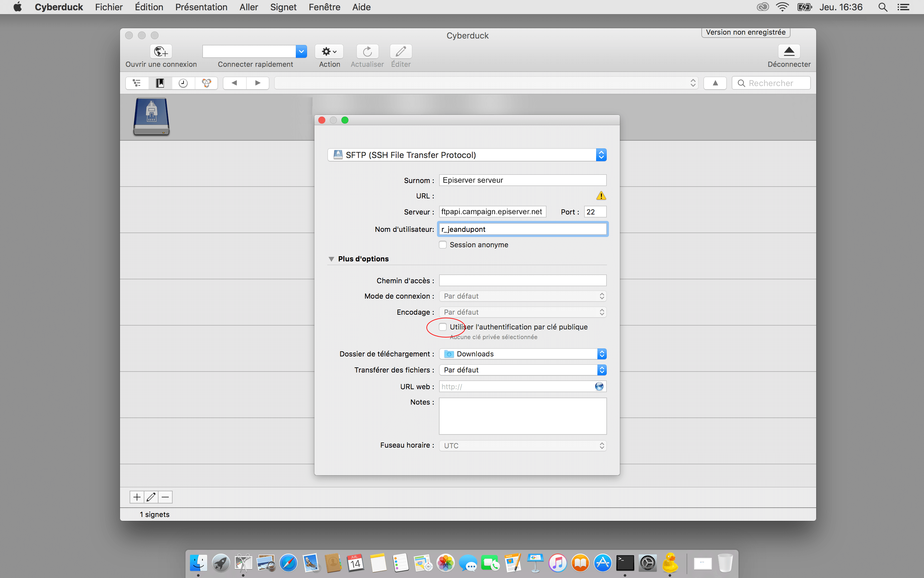Open the Présentation menu
The image size is (924, 578).
point(201,7)
